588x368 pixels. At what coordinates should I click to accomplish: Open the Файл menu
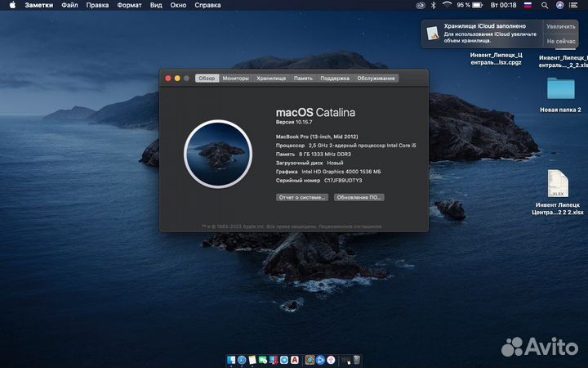coord(69,5)
